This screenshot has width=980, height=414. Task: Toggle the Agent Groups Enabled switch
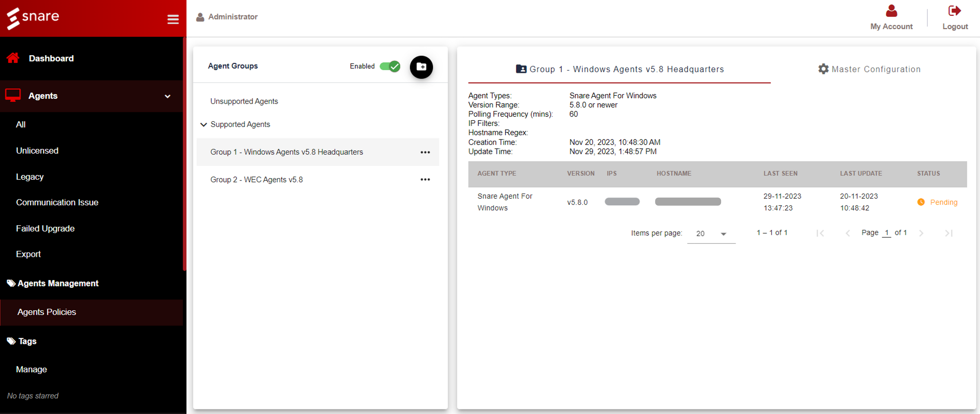[x=390, y=66]
